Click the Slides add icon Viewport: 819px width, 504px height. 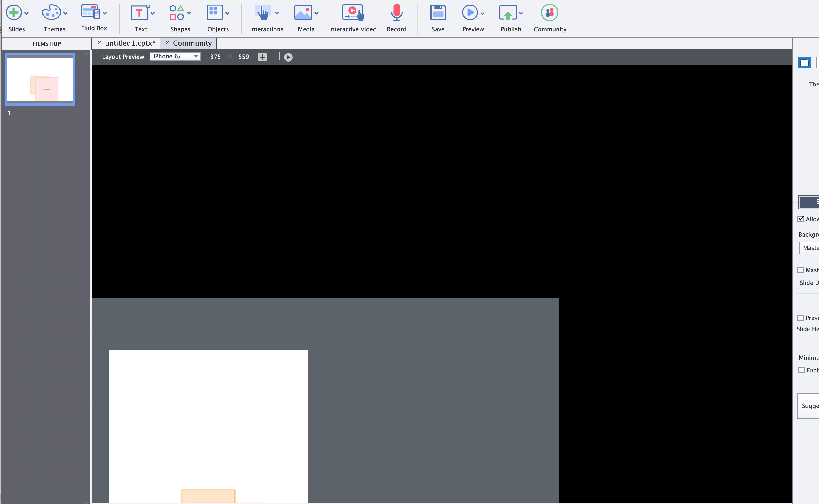[x=14, y=13]
